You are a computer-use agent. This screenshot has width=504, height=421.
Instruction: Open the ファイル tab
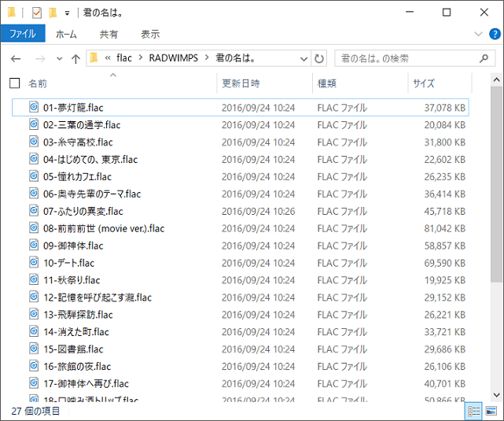click(23, 34)
